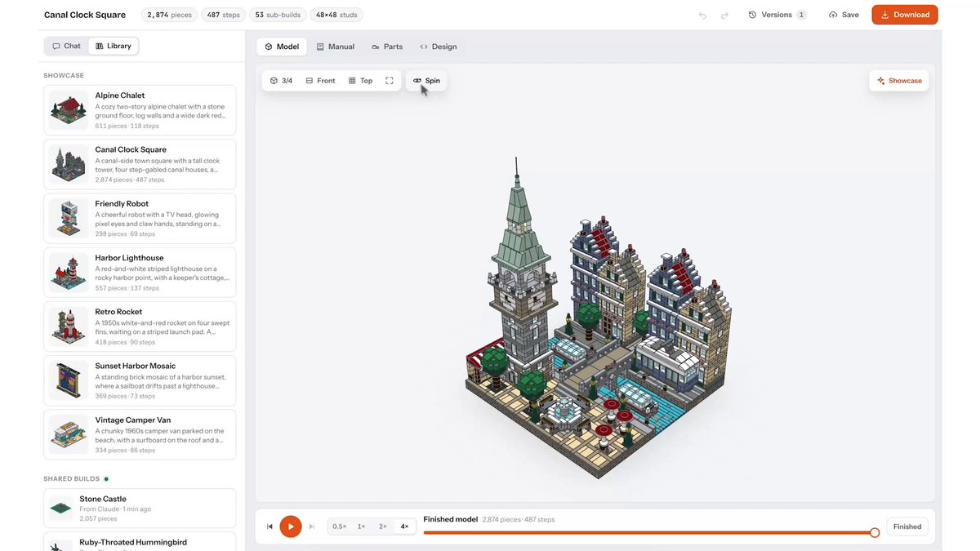Click the Stone Castle title text

click(103, 499)
